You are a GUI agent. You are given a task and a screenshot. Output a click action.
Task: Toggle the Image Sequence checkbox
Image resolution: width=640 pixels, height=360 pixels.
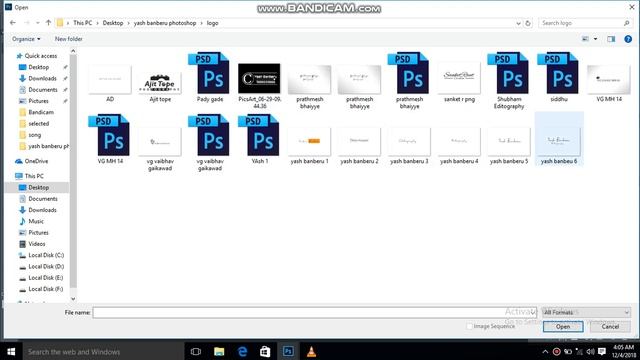(469, 327)
